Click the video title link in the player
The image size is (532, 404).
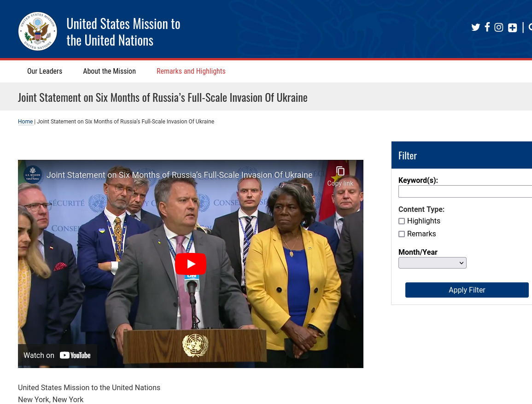[180, 175]
